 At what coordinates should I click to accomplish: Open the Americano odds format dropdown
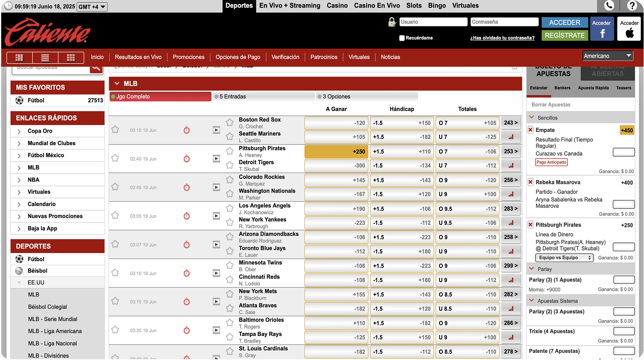tap(608, 56)
